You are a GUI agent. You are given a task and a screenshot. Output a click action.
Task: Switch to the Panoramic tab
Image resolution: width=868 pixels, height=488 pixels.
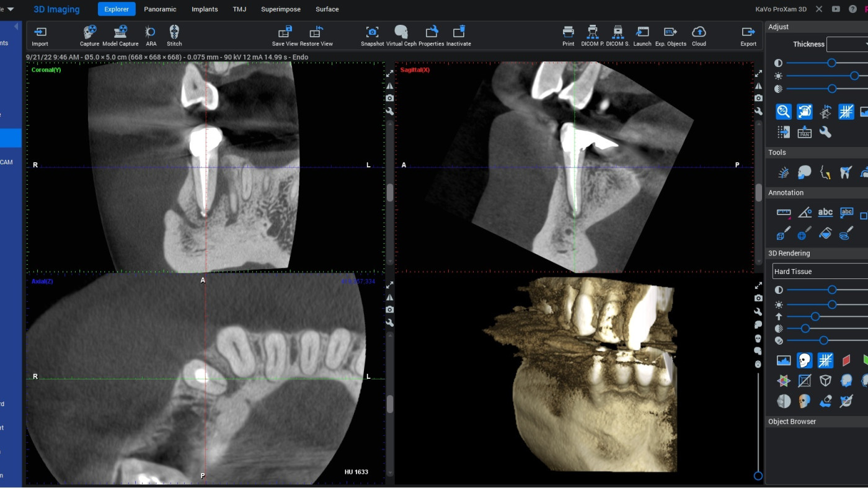point(160,9)
